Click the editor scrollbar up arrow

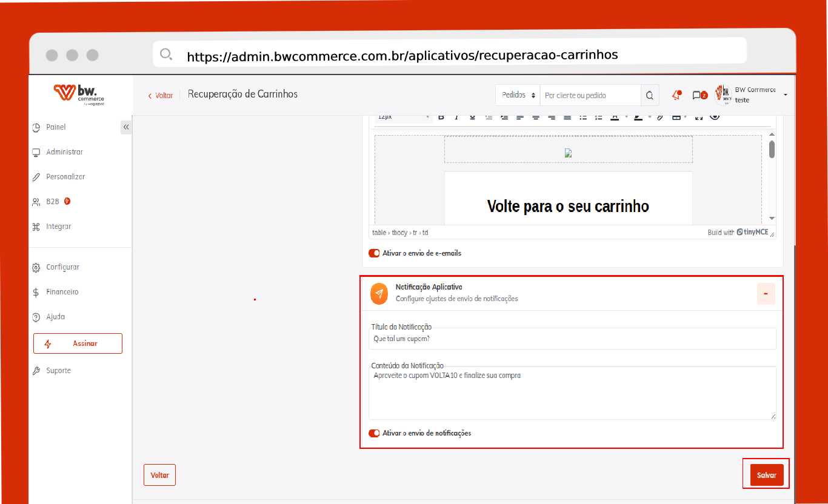pyautogui.click(x=772, y=134)
